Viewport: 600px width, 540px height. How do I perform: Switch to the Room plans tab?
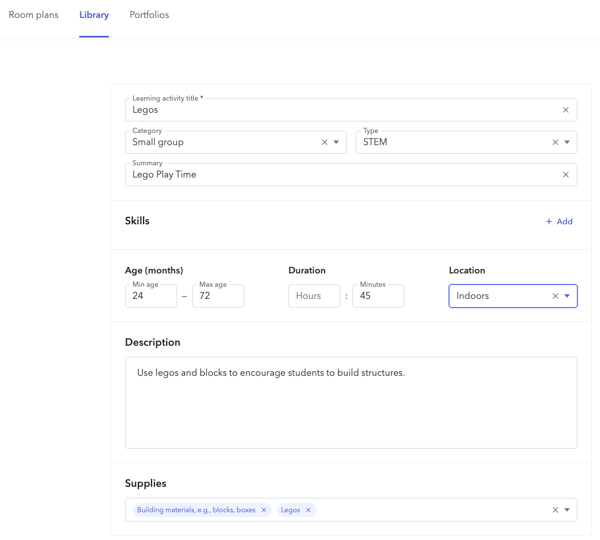(34, 15)
